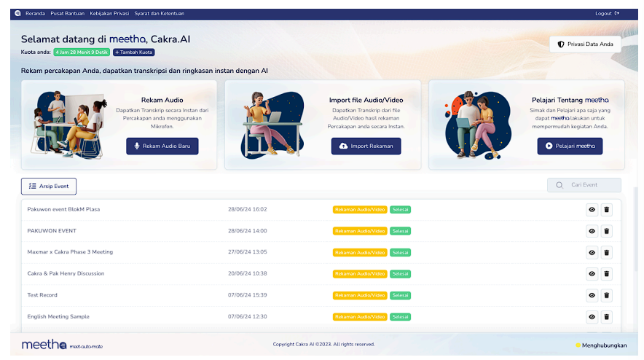View English Meeting Sample entry
This screenshot has width=644, height=360.
(x=592, y=317)
